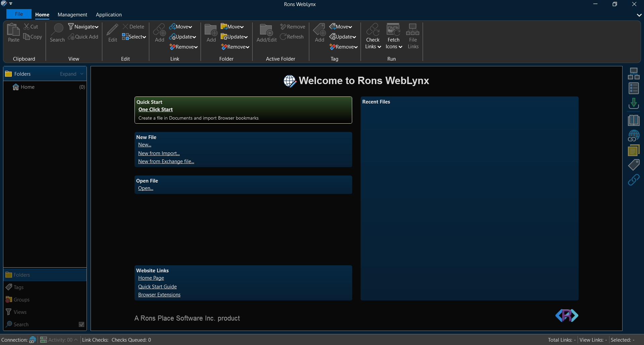
Task: Open the Navigate dropdown
Action: pyautogui.click(x=83, y=27)
